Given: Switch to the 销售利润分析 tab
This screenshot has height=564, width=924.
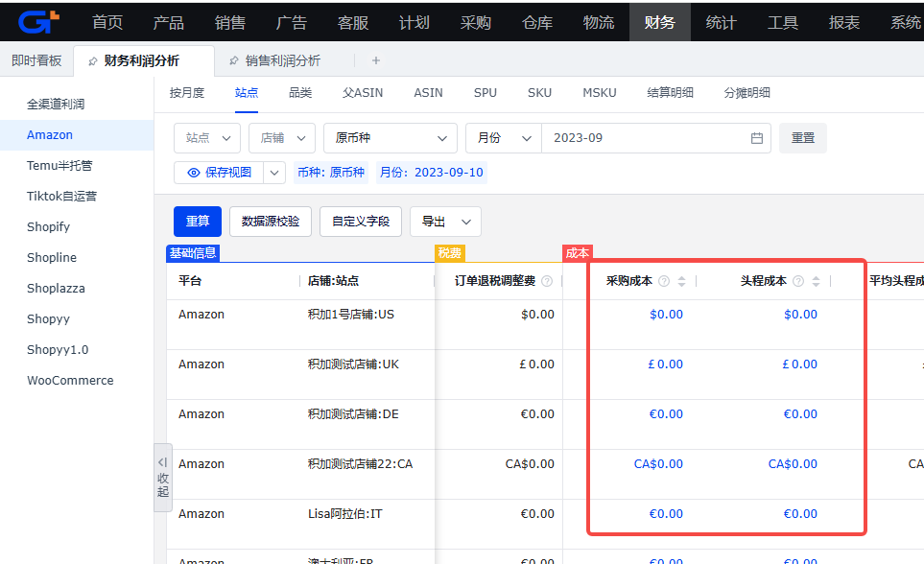Looking at the screenshot, I should click(x=283, y=60).
